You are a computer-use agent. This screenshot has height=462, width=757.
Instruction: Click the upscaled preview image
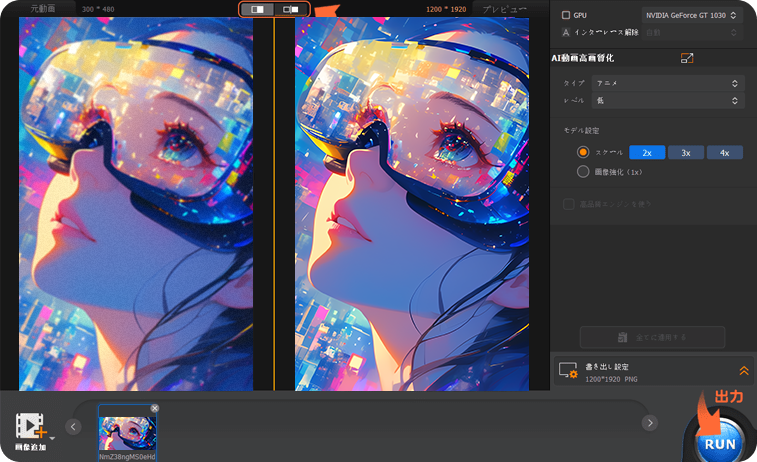tap(412, 204)
